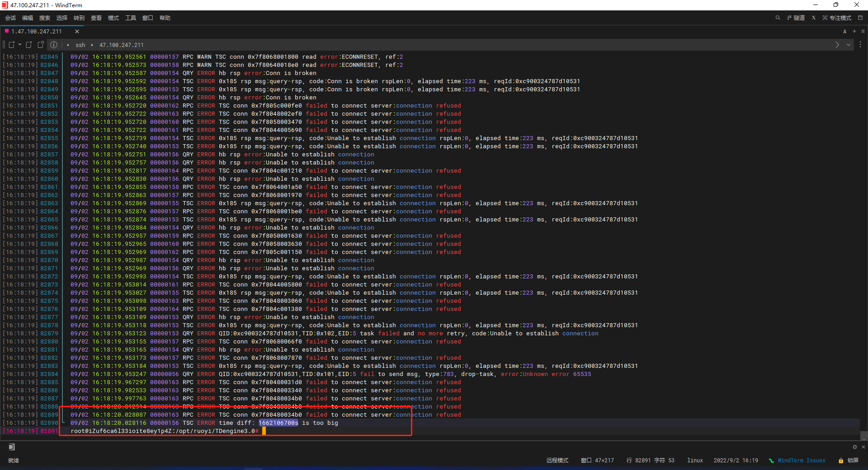Click the magnifier search icon at top right
The width and height of the screenshot is (868, 470).
tap(778, 18)
